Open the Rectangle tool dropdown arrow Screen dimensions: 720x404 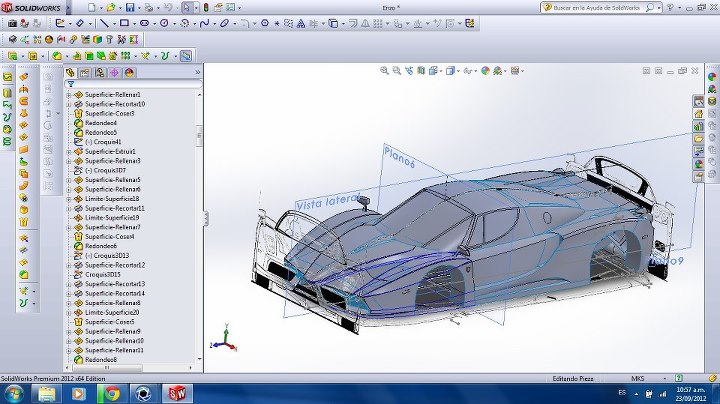[133, 23]
